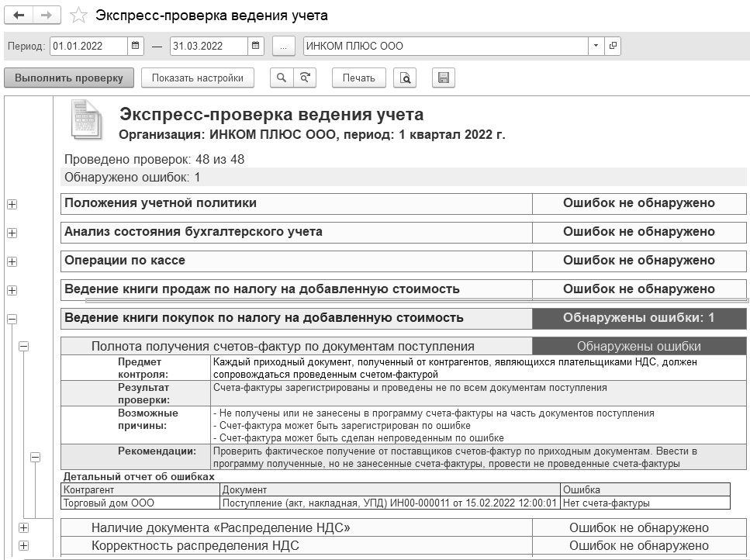750x560 pixels.
Task: Add page to favorites with star icon
Action: pyautogui.click(x=78, y=16)
